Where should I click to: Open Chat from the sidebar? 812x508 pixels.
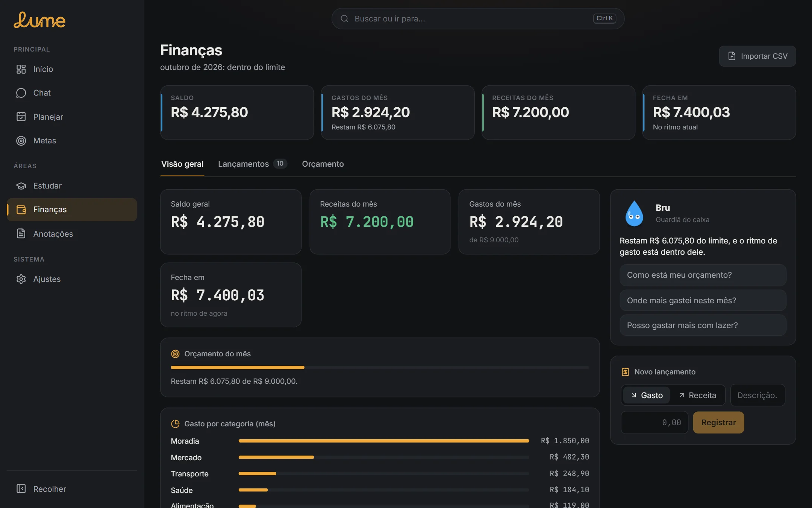coord(72,93)
